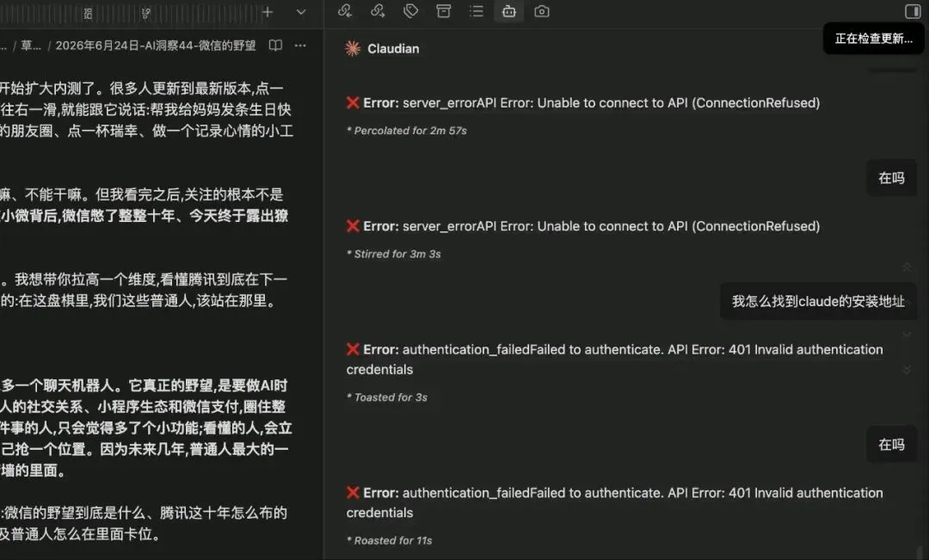The width and height of the screenshot is (929, 560).
Task: Go to next message single-down chevron
Action: (907, 335)
